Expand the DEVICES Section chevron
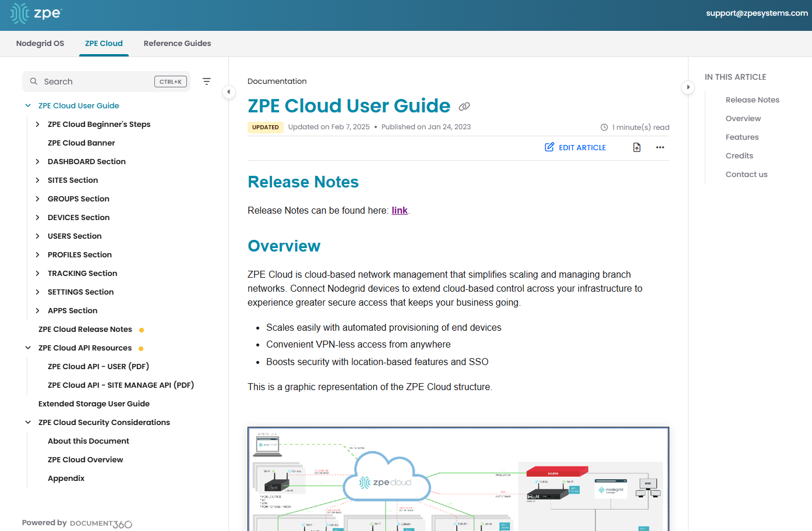812x531 pixels. [x=37, y=217]
